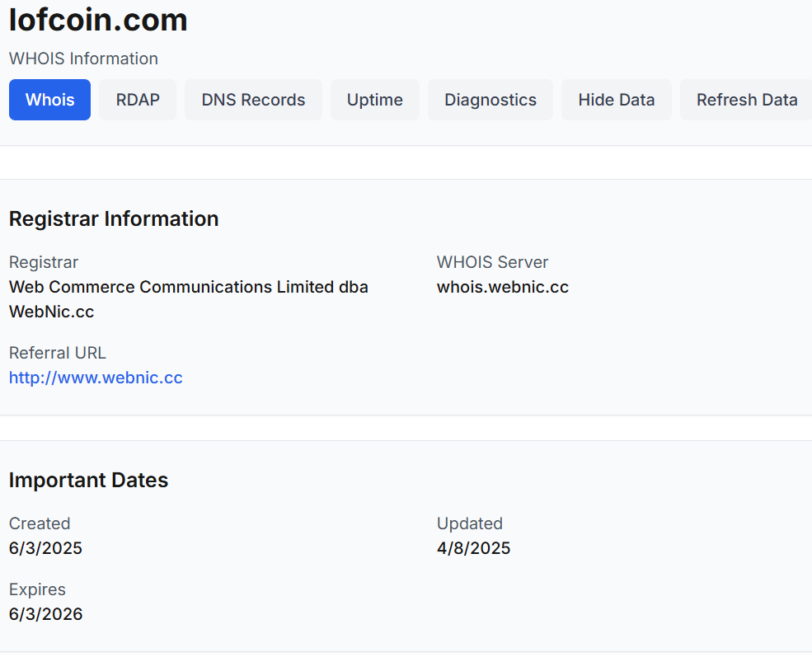Click the whois.webnic.cc server value
Viewport: 812px width, 657px height.
click(503, 287)
